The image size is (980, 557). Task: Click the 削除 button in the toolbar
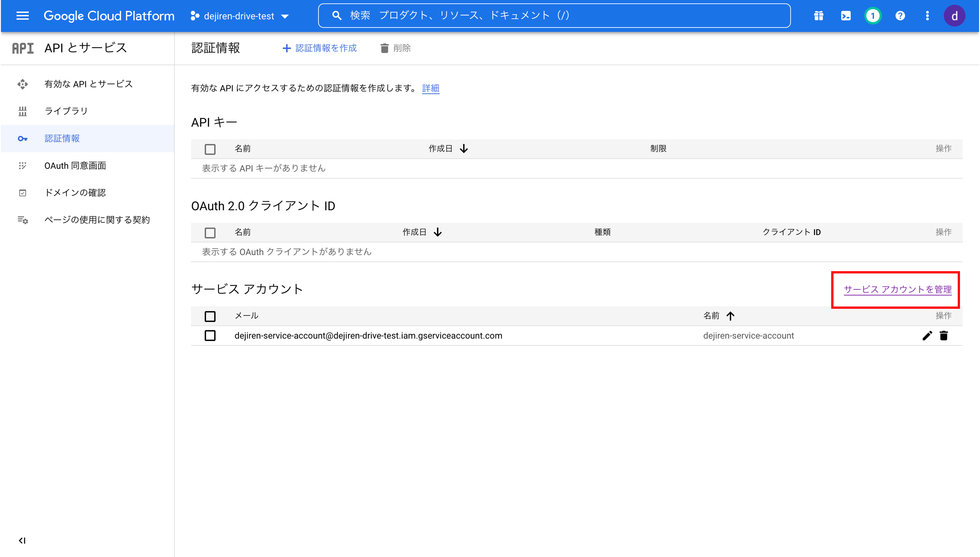(x=395, y=48)
